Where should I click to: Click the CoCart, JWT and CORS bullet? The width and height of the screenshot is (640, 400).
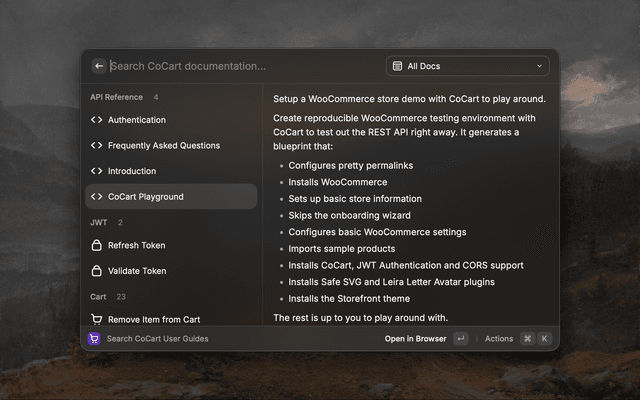(406, 265)
